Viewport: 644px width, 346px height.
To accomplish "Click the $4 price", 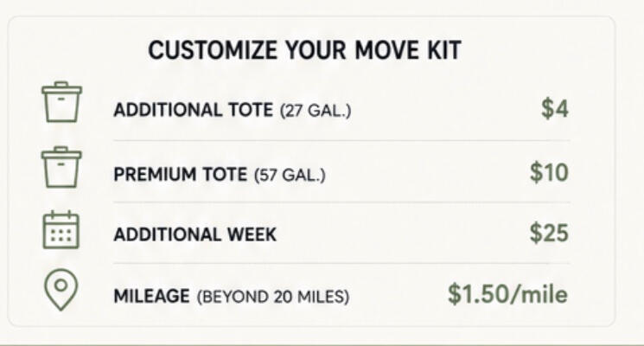I will [555, 109].
